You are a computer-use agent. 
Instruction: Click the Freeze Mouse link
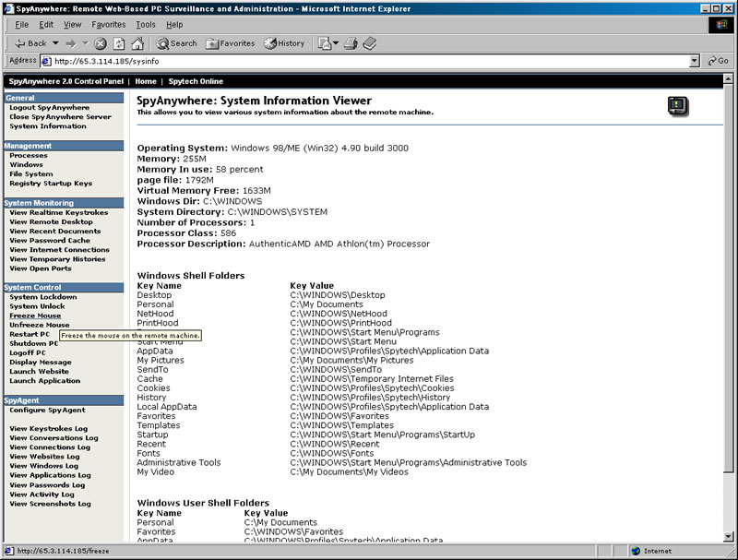click(x=35, y=316)
